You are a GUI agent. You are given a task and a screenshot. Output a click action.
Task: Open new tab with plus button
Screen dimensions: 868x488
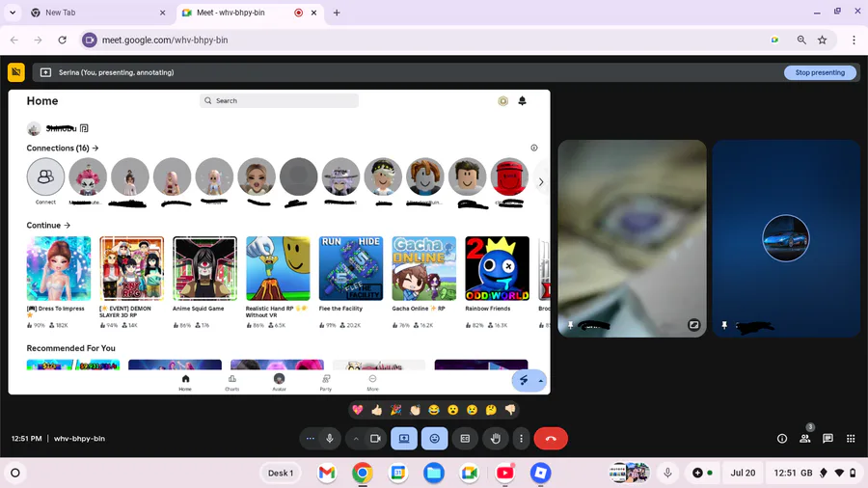[336, 13]
